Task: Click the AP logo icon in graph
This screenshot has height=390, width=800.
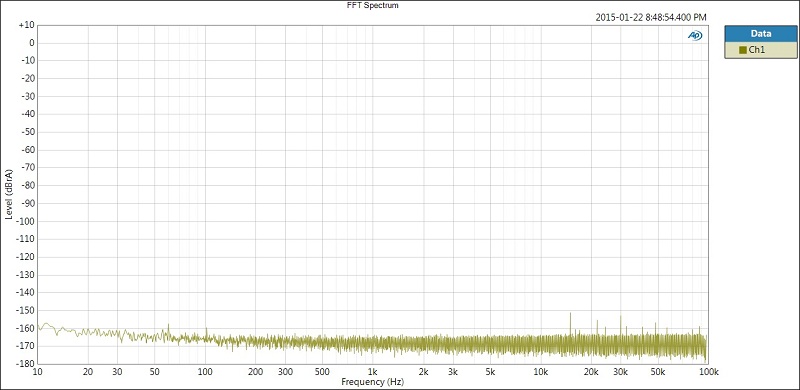Action: (x=695, y=35)
